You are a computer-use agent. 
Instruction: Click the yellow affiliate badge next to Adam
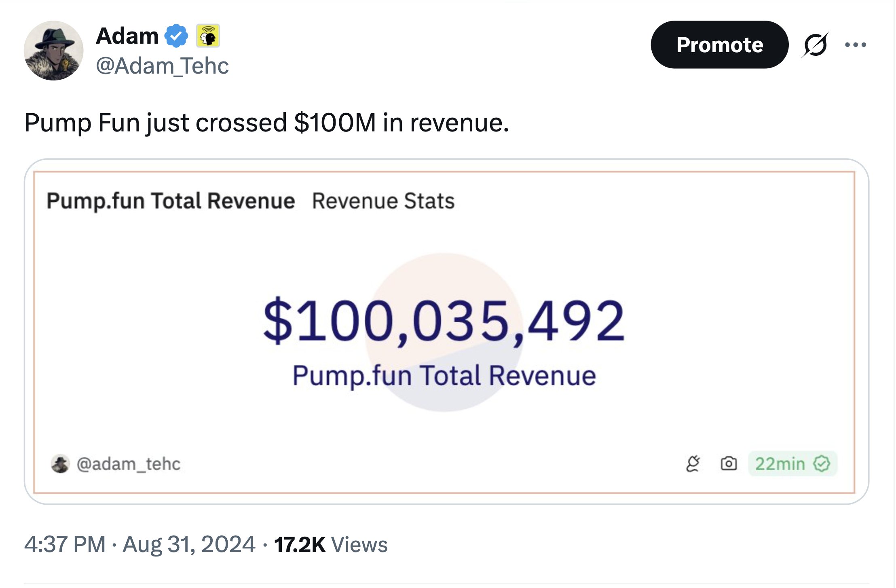coord(208,36)
